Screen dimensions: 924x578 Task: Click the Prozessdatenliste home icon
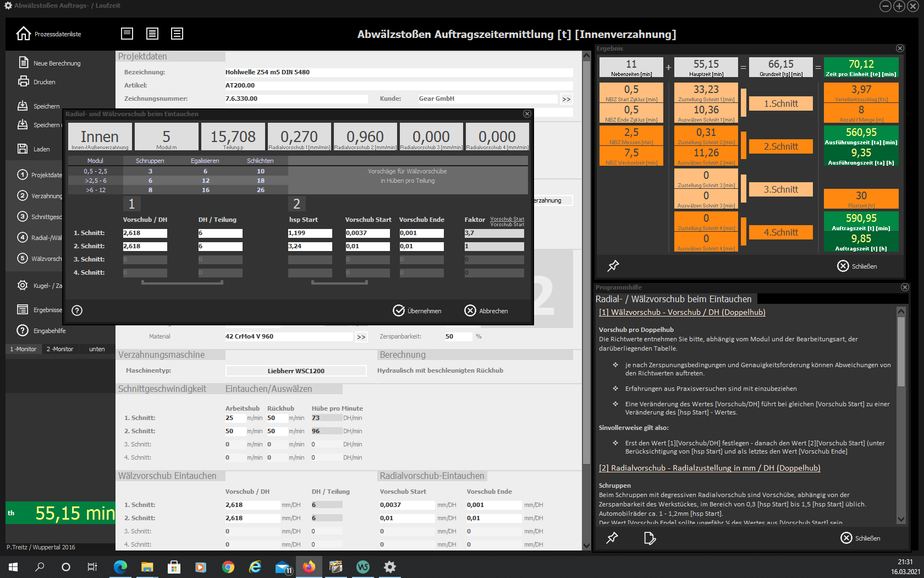point(23,34)
